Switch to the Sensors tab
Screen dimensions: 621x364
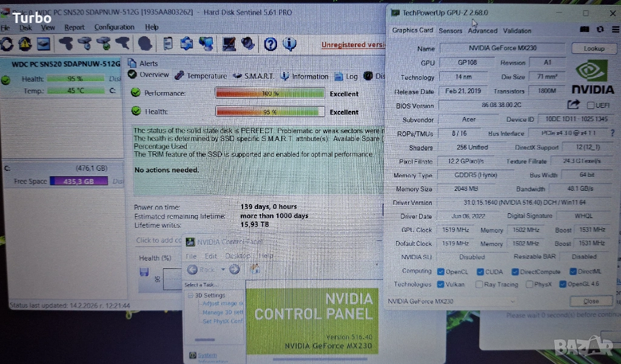[x=450, y=30]
